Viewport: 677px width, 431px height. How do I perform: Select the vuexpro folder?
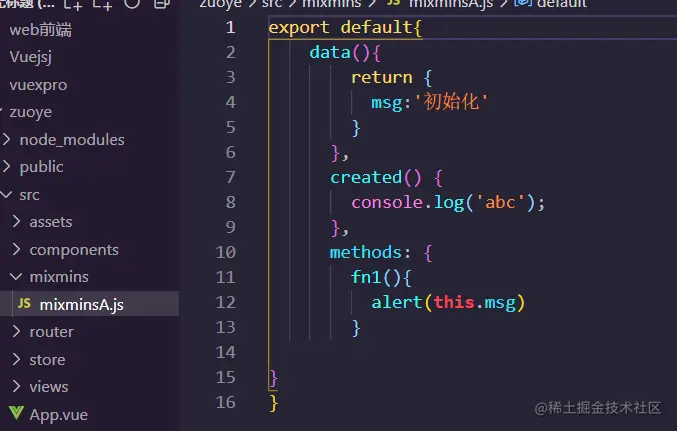click(38, 85)
